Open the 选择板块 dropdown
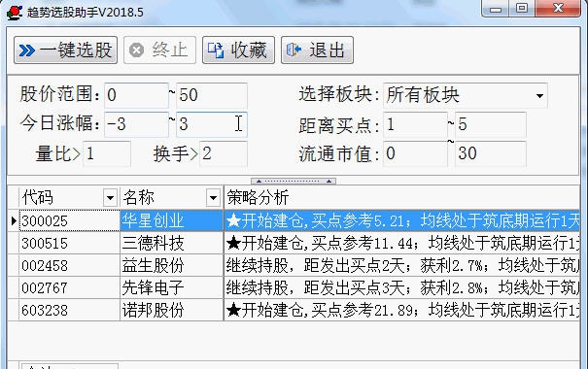This screenshot has width=588, height=369. pos(539,96)
